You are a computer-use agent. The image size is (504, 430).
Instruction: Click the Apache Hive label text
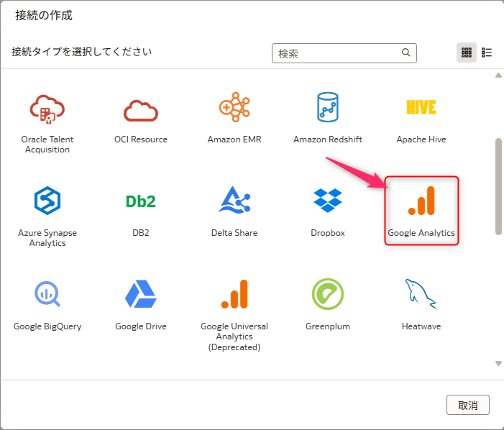coord(421,139)
